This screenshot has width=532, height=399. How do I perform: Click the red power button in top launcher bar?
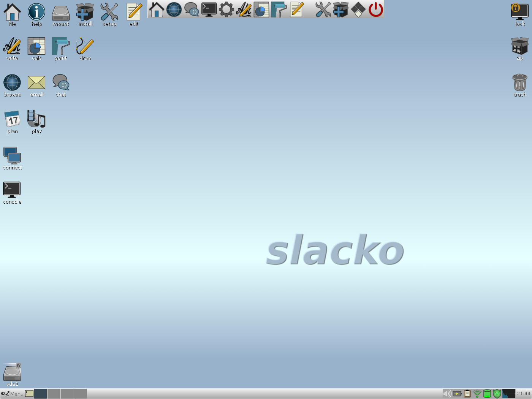376,9
